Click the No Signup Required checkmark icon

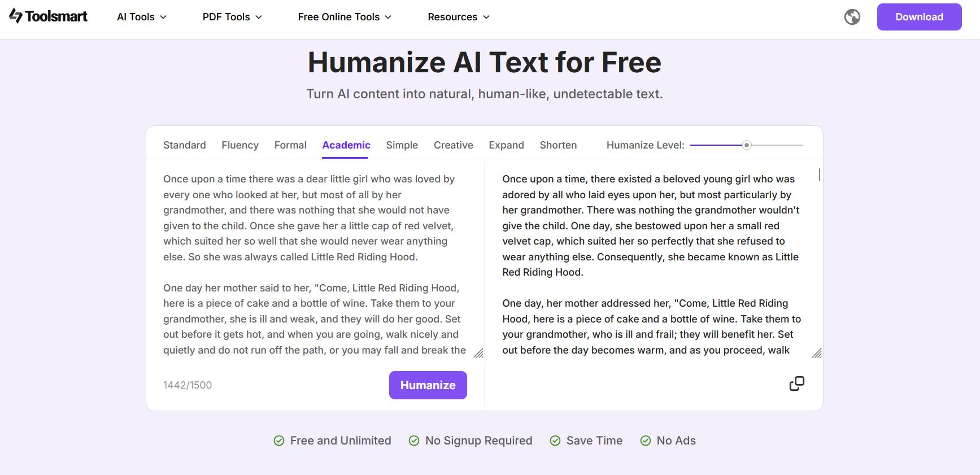tap(414, 441)
